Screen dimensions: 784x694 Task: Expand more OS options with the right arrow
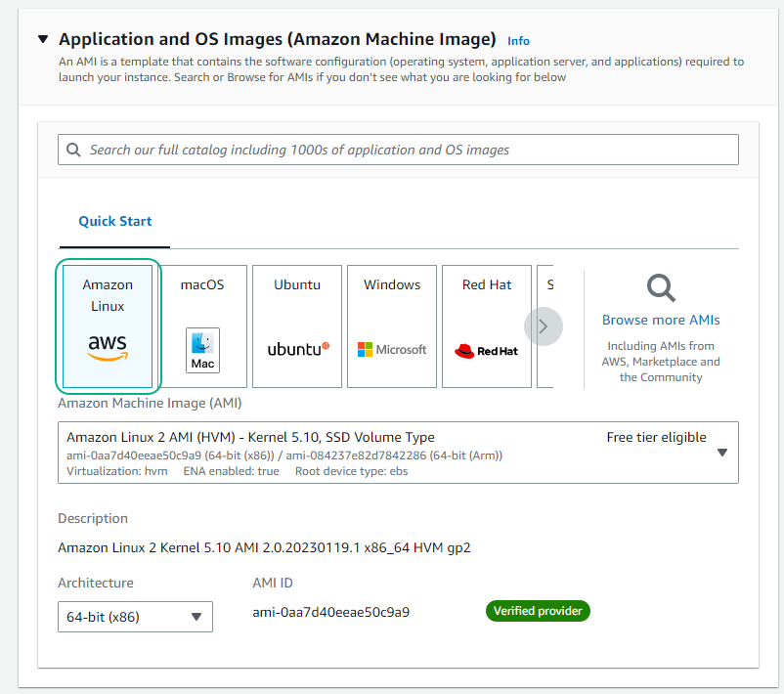(544, 325)
